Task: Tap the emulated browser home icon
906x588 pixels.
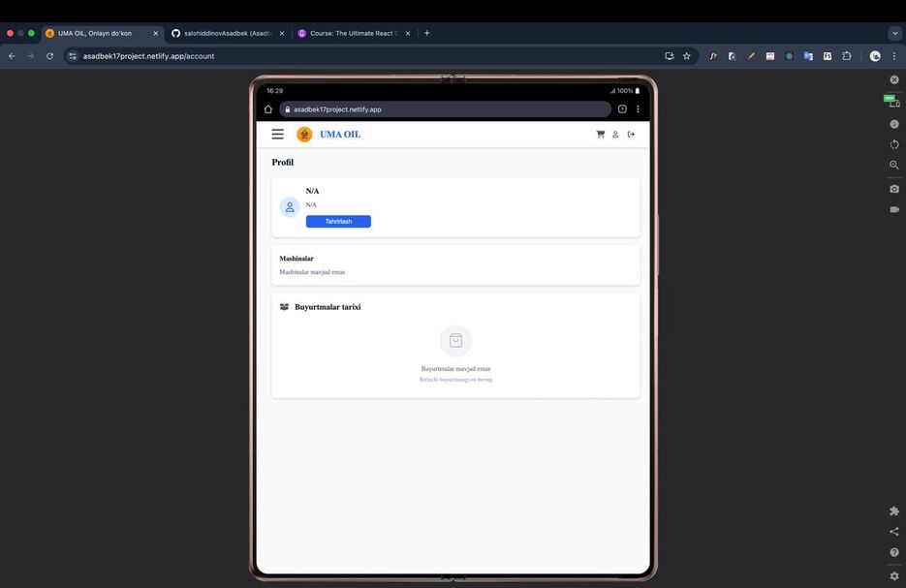Action: point(268,109)
